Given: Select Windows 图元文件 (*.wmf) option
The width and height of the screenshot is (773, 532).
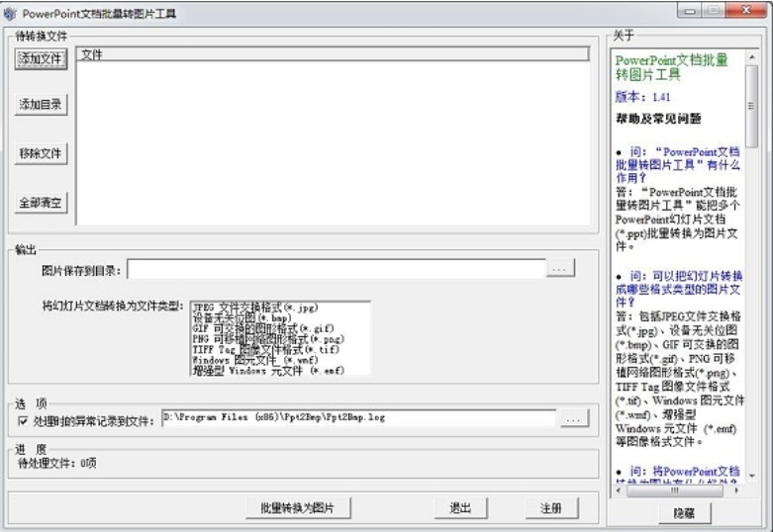Looking at the screenshot, I should [x=255, y=360].
